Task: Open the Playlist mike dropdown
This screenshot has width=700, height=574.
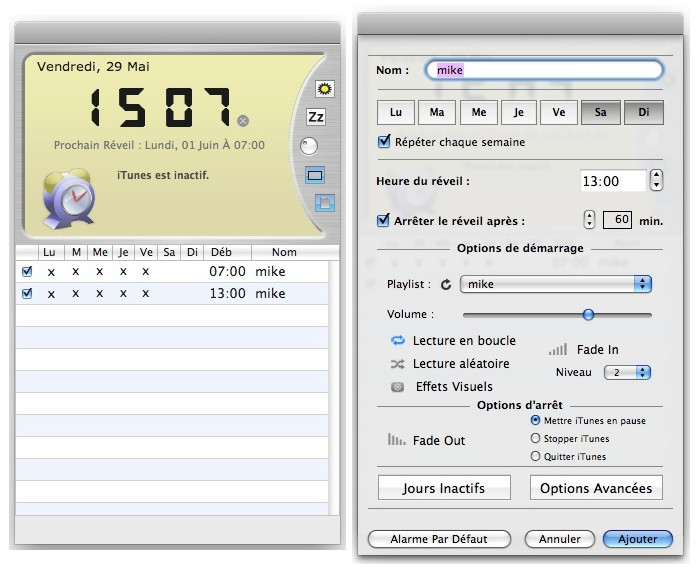Action: tap(556, 284)
